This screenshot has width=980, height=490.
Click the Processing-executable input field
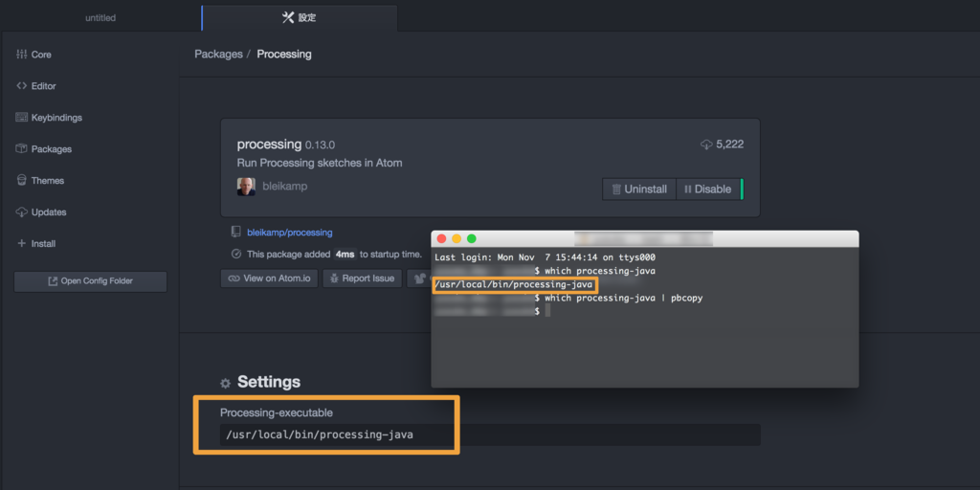point(490,434)
